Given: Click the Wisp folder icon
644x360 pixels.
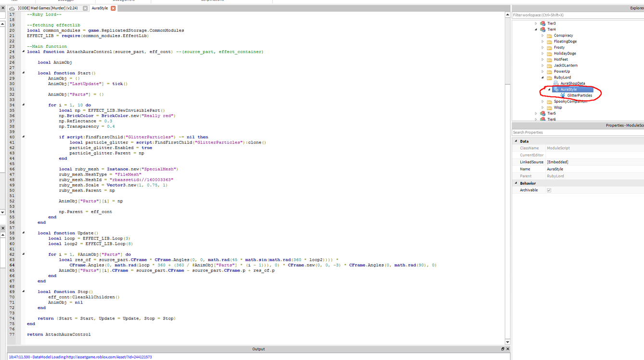Looking at the screenshot, I should coord(549,107).
